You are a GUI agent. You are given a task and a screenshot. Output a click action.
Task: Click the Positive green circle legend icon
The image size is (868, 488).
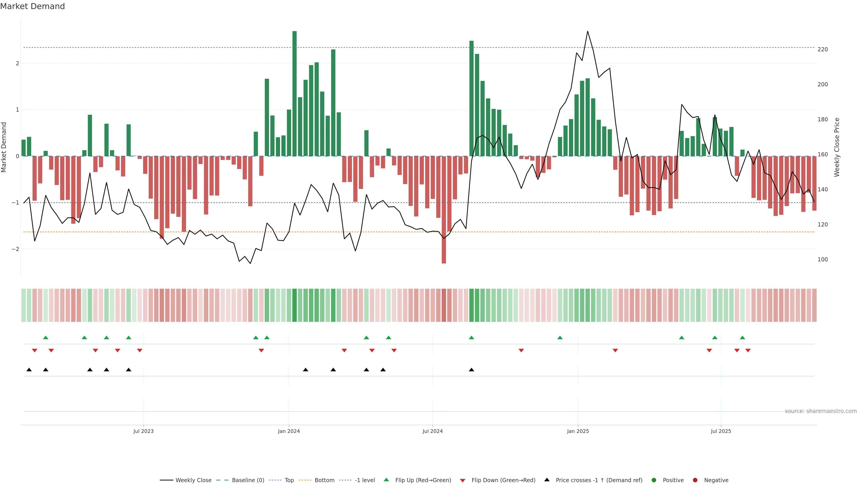(x=654, y=480)
